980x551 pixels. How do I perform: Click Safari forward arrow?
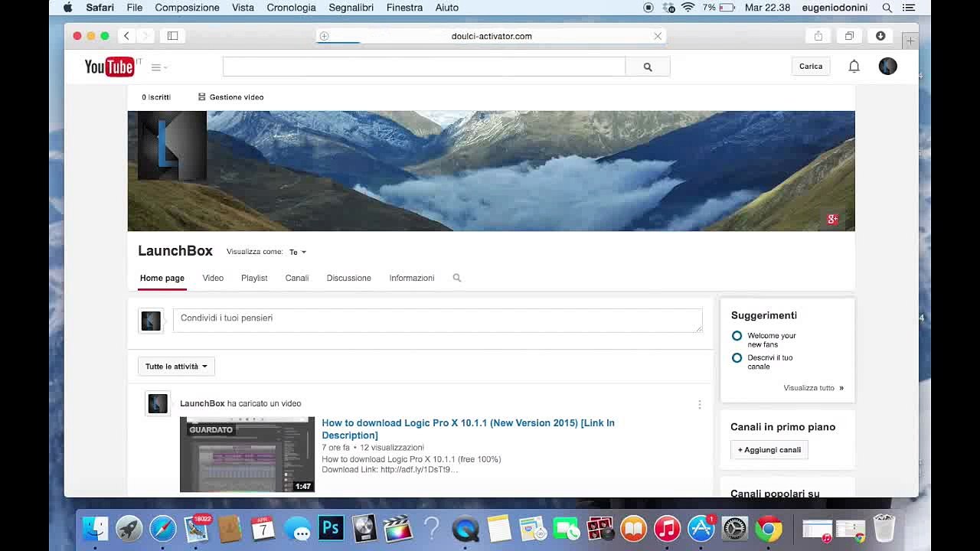click(x=145, y=36)
